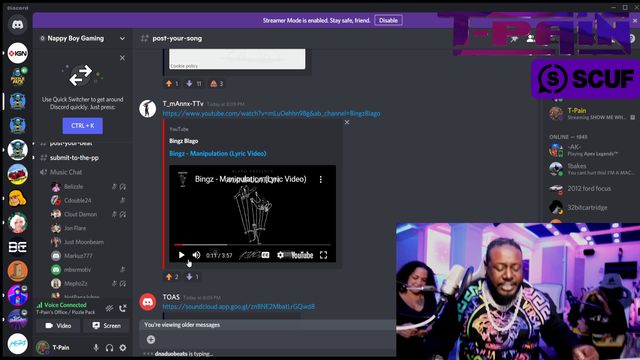Screen dimensions: 640x360
Task: Toggle closed captions on the video
Action: pos(265,255)
